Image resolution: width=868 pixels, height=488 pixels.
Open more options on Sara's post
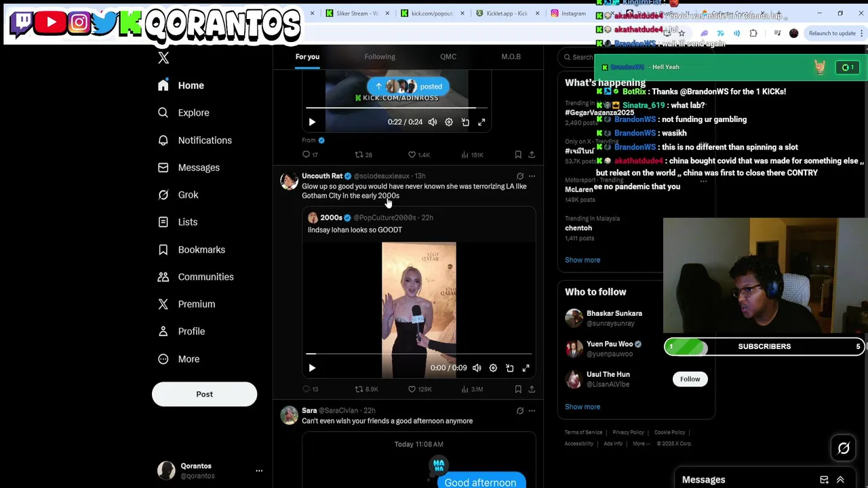coord(532,411)
